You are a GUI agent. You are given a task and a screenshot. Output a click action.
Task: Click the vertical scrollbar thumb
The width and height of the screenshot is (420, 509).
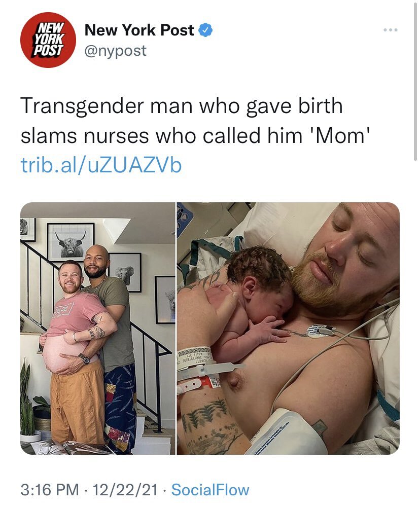click(x=415, y=81)
